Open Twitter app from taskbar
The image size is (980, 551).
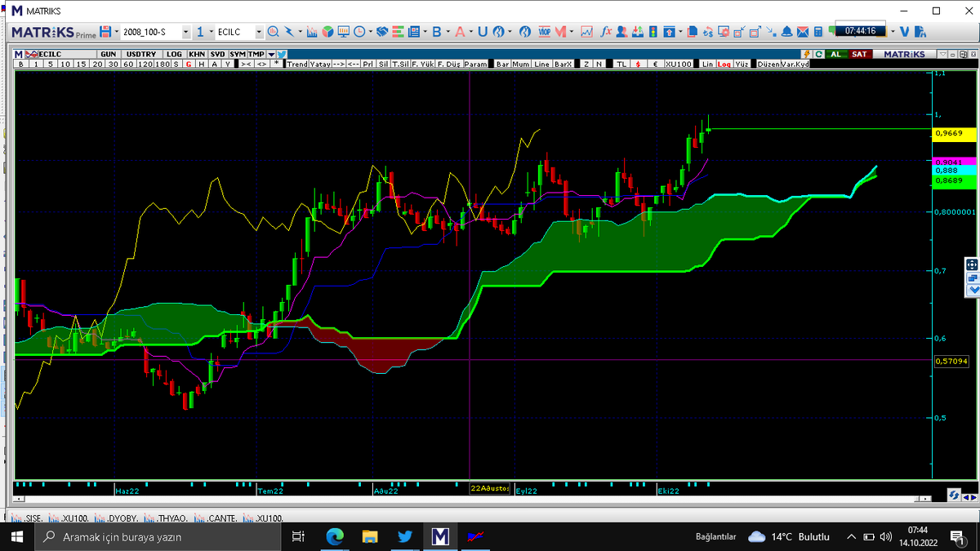pyautogui.click(x=405, y=536)
